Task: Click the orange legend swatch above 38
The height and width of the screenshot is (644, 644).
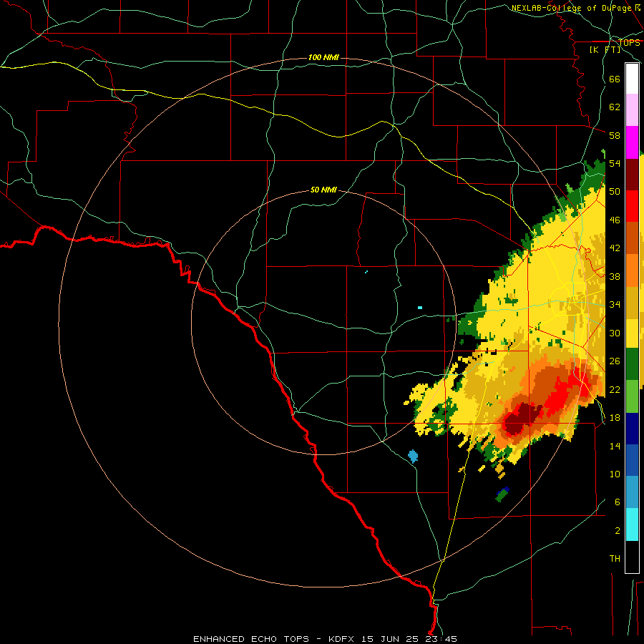Action: click(632, 270)
